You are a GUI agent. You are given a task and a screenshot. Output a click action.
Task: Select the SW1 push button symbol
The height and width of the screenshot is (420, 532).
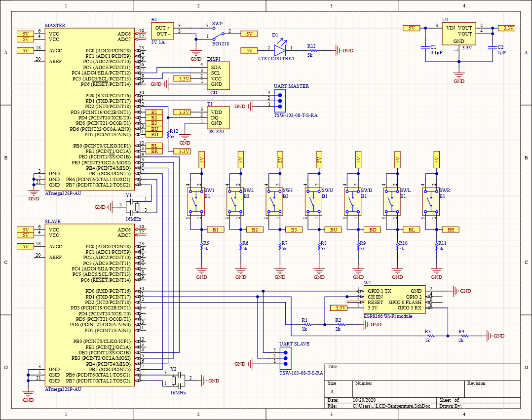pyautogui.click(x=196, y=201)
